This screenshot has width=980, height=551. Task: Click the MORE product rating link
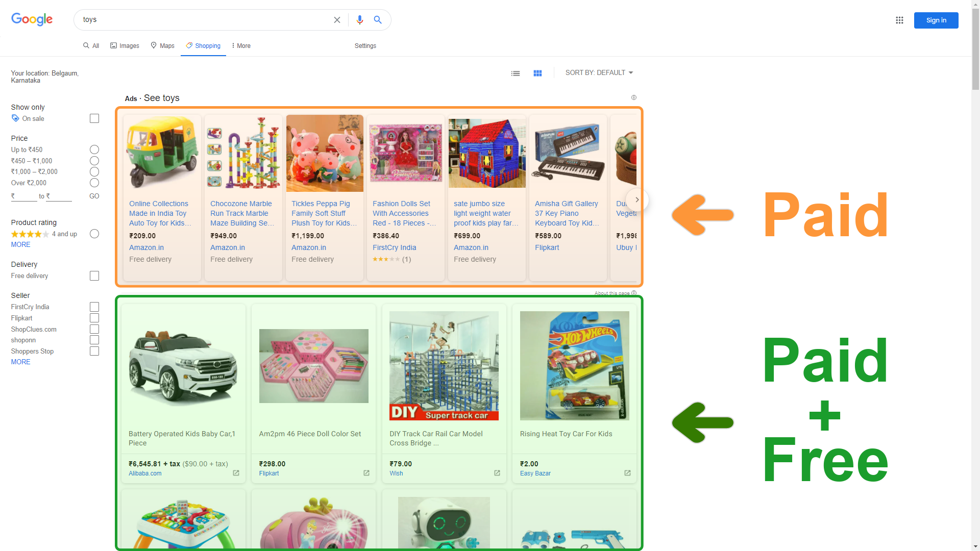pyautogui.click(x=19, y=244)
